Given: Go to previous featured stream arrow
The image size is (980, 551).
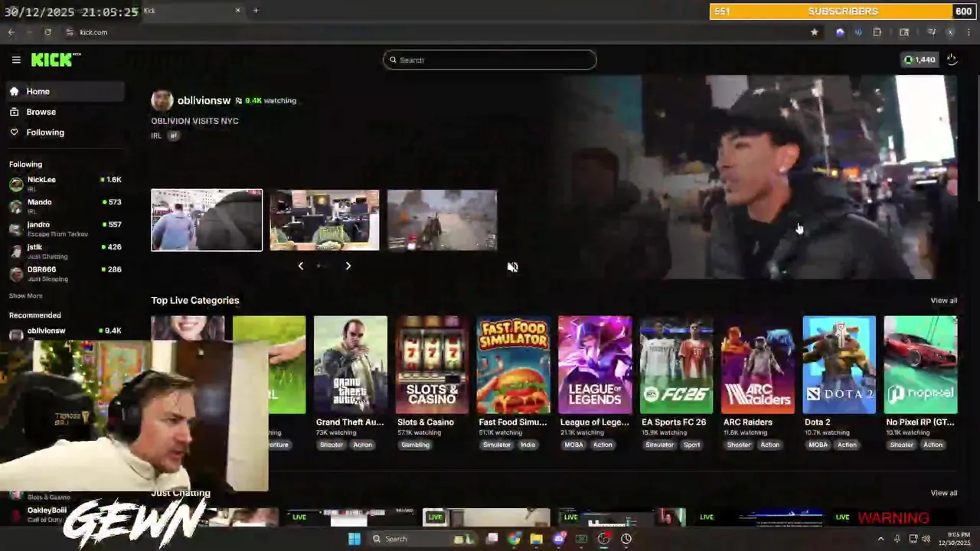Looking at the screenshot, I should 300,266.
